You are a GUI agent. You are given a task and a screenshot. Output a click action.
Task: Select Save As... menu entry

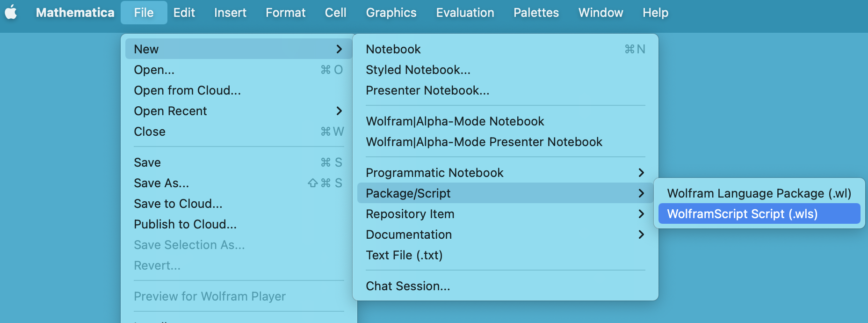tap(239, 183)
